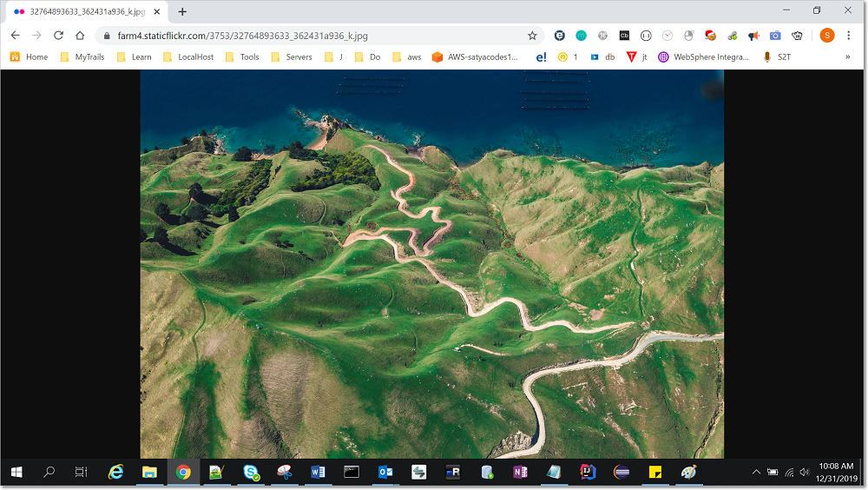
Task: Go back to the previous page
Action: coord(15,36)
